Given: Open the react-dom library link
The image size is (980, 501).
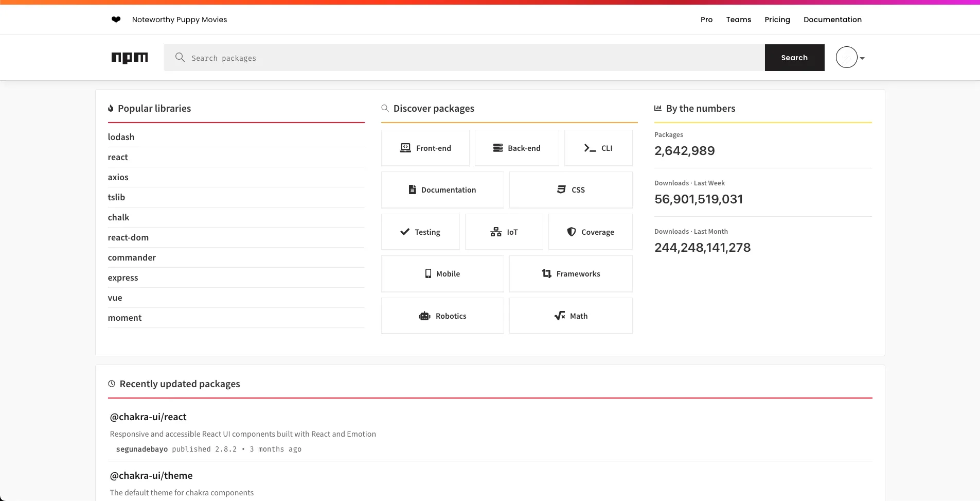Looking at the screenshot, I should coord(128,237).
